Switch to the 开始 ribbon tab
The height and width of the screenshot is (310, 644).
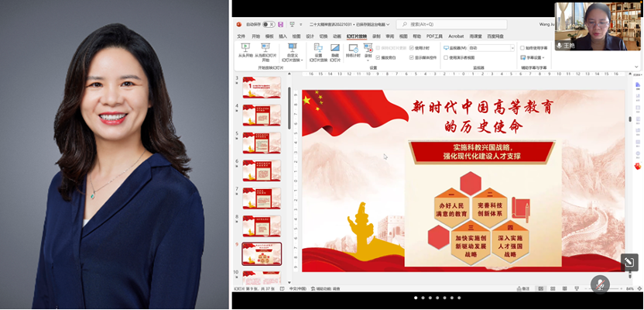(256, 36)
